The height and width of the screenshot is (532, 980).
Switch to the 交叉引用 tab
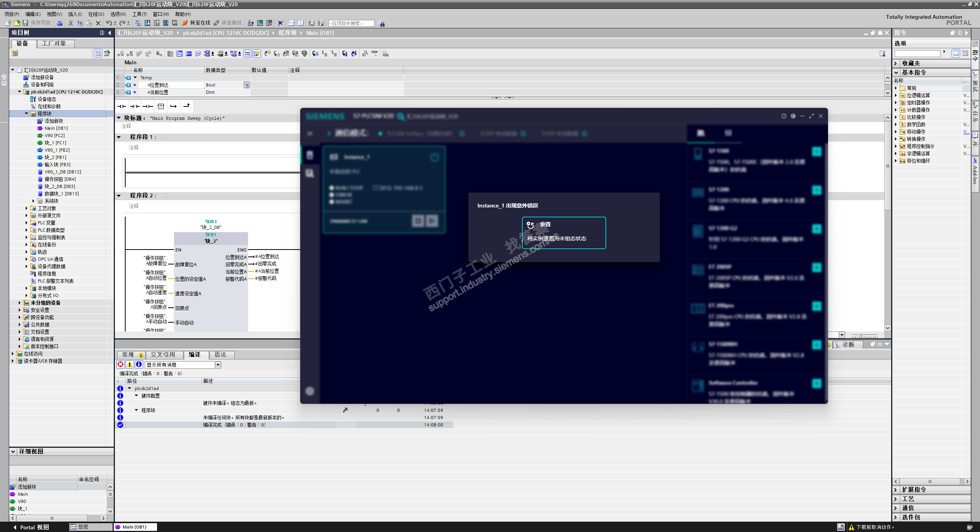pos(163,355)
